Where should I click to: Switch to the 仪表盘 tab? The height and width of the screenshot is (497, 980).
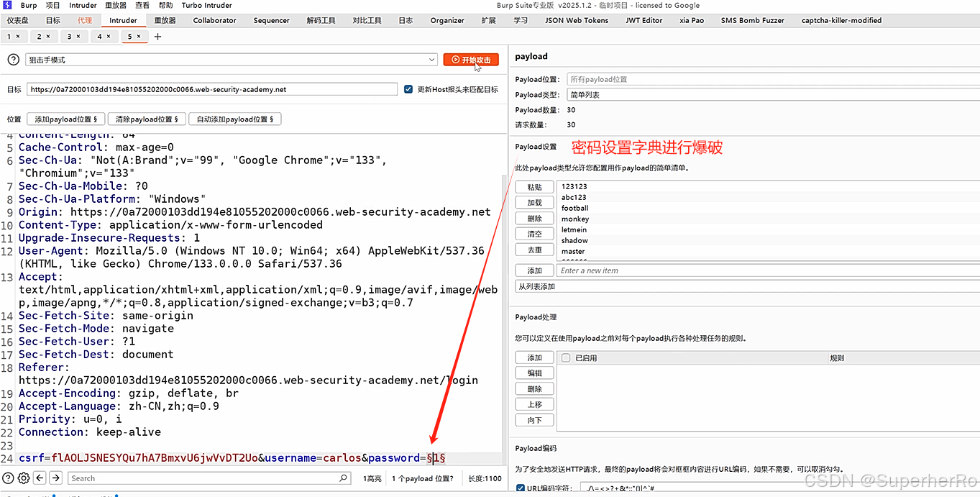click(x=18, y=20)
